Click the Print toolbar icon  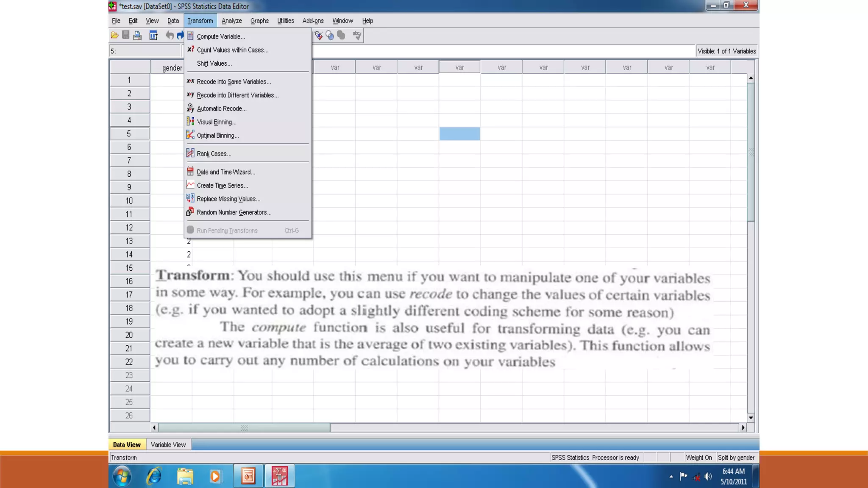coord(137,36)
